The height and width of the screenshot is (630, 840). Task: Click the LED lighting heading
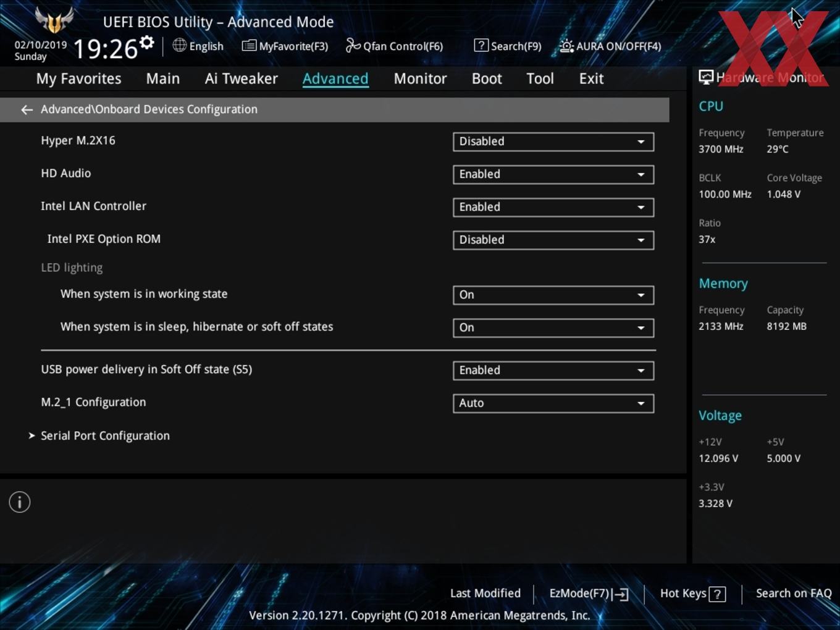72,267
